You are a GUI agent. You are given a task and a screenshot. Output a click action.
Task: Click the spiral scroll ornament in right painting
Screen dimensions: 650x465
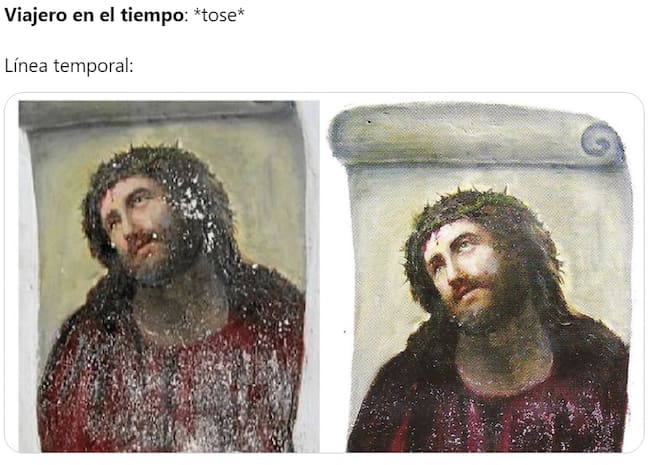coord(601,142)
